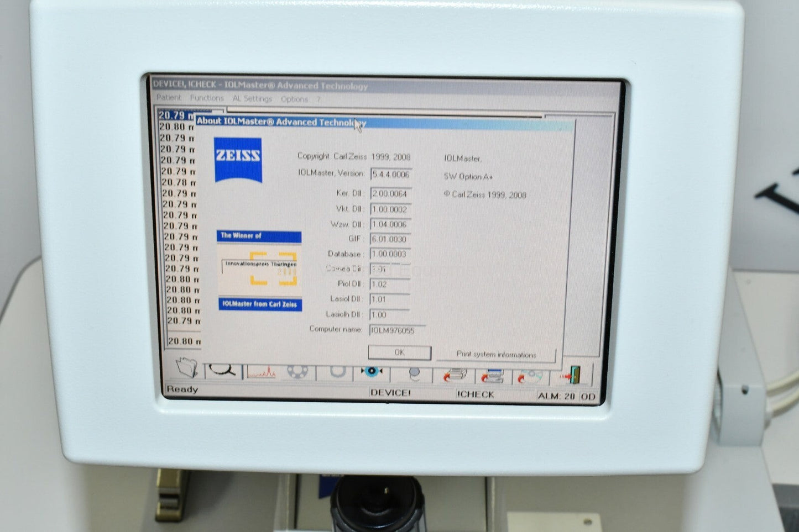Image resolution: width=799 pixels, height=532 pixels.
Task: Open the AL Settings menu
Action: [252, 99]
